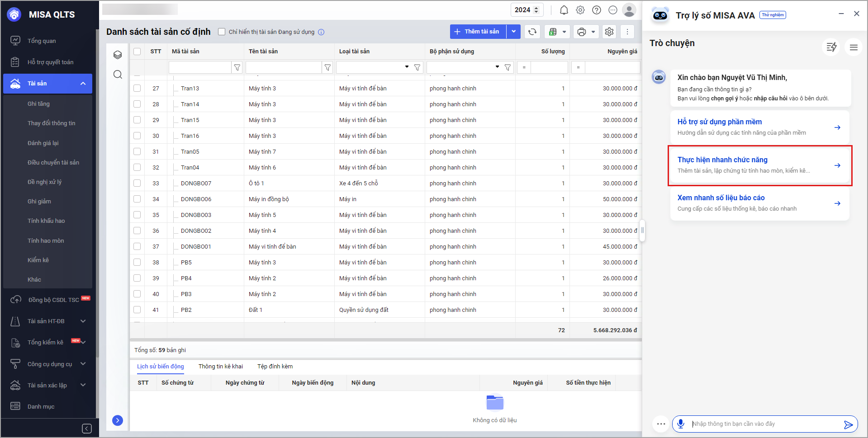
Task: Enable 'Chỉ hiển thị tài sản Đang sử dụng'
Action: [222, 32]
